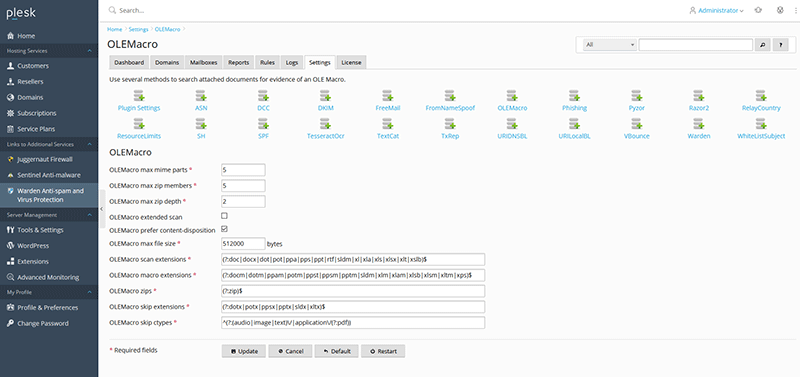Focus the filter text field beside All
Screen dimensions: 800x377
(696, 45)
